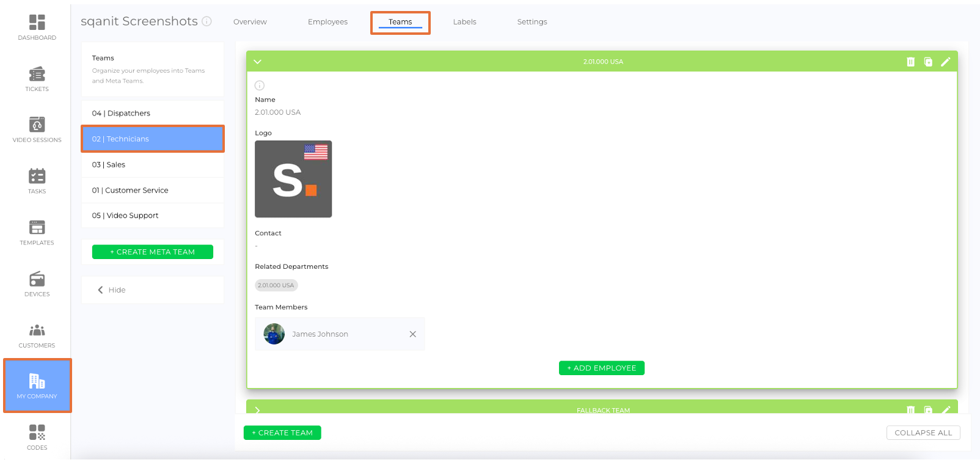Open Video Sessions in the sidebar
The height and width of the screenshot is (468, 980).
[37, 130]
